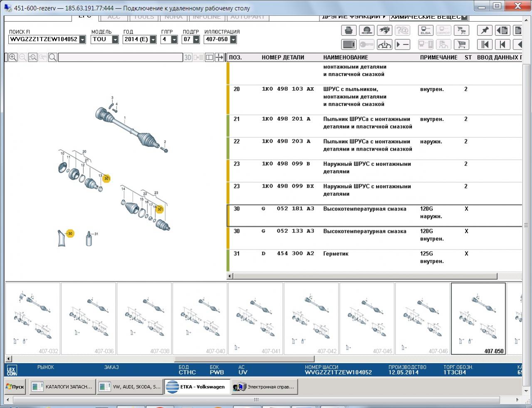This screenshot has height=408, width=532.
Task: Expand the ХИМИЧЕСКИЕ ВЕЩЕСТВА dropdown arrow
Action: coord(464,17)
